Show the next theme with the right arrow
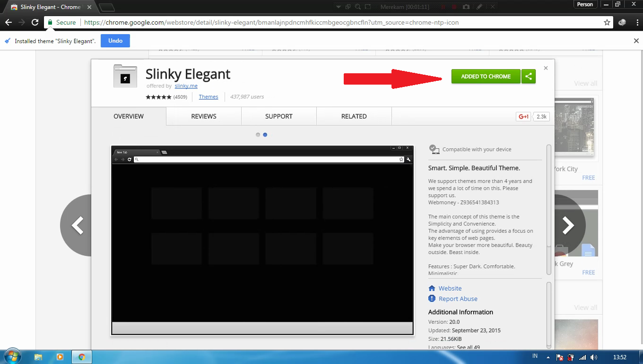643x364 pixels. coord(568,225)
